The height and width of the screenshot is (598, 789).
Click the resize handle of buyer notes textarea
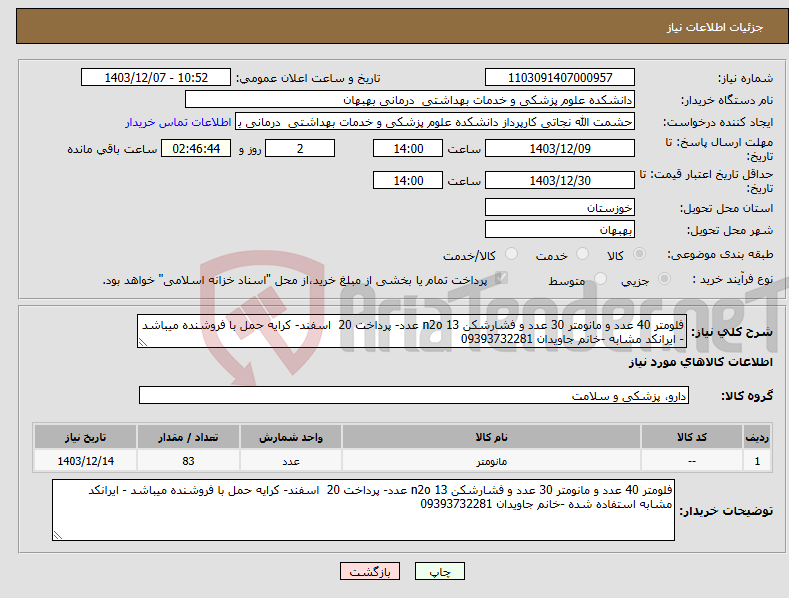[x=58, y=535]
